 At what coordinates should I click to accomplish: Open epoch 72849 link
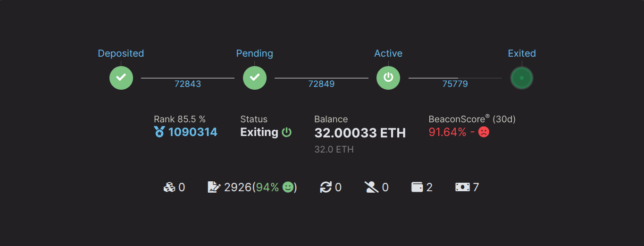[321, 84]
